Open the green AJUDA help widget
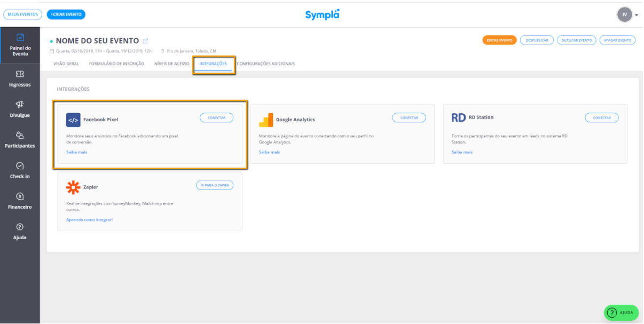Viewport: 644px width, 324px height. 621,312
